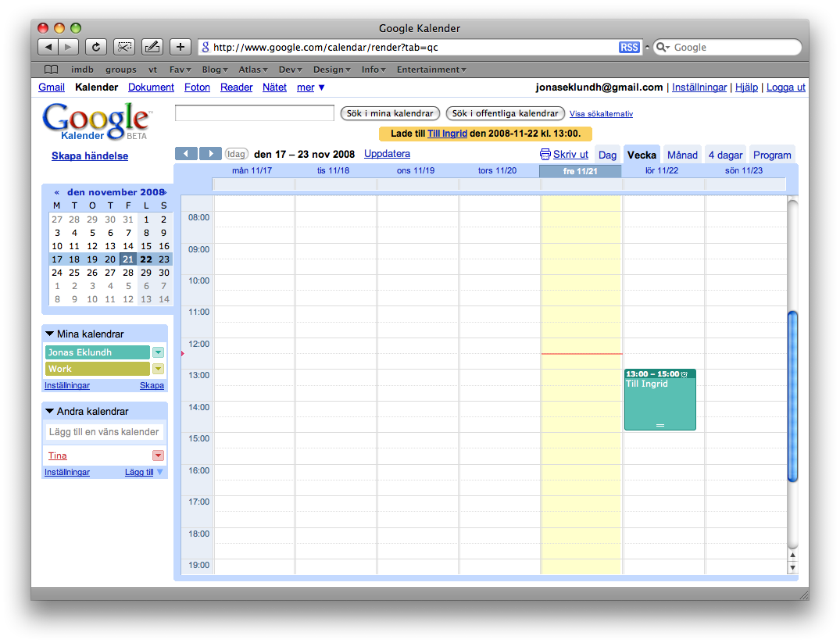The image size is (840, 643).
Task: Expand the mer menu in top navigation
Action: [311, 88]
